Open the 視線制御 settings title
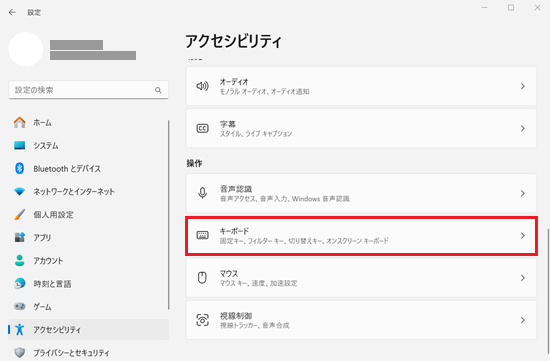 (236, 316)
